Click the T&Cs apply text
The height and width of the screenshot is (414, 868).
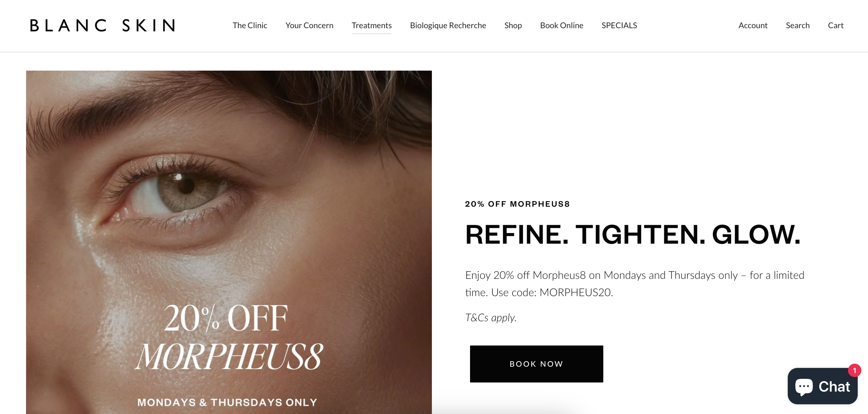coord(491,318)
